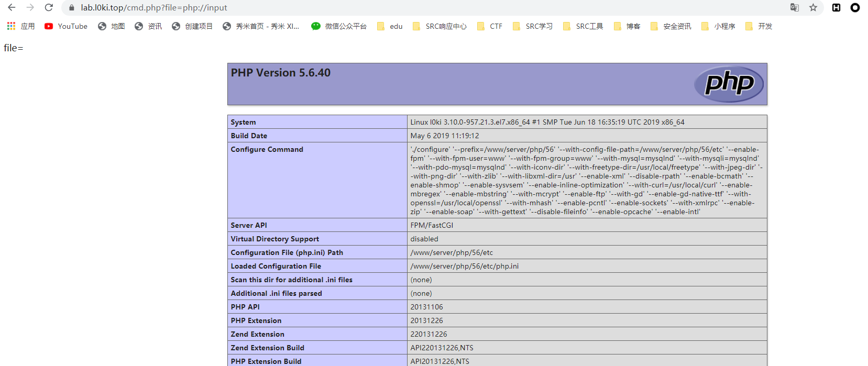Open the H extension icon
Viewport: 868px width, 366px height.
836,7
